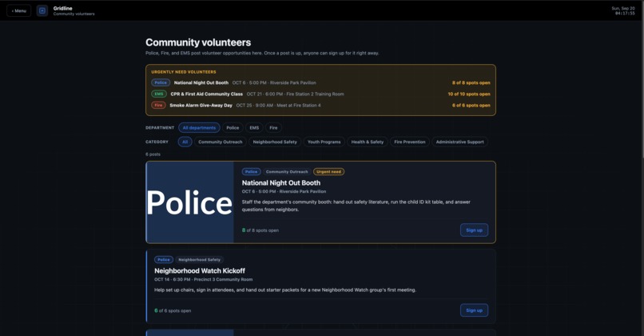Viewport: 644px width, 336px height.
Task: Click '8 of 8 spots open' in urgent list
Action: (471, 82)
